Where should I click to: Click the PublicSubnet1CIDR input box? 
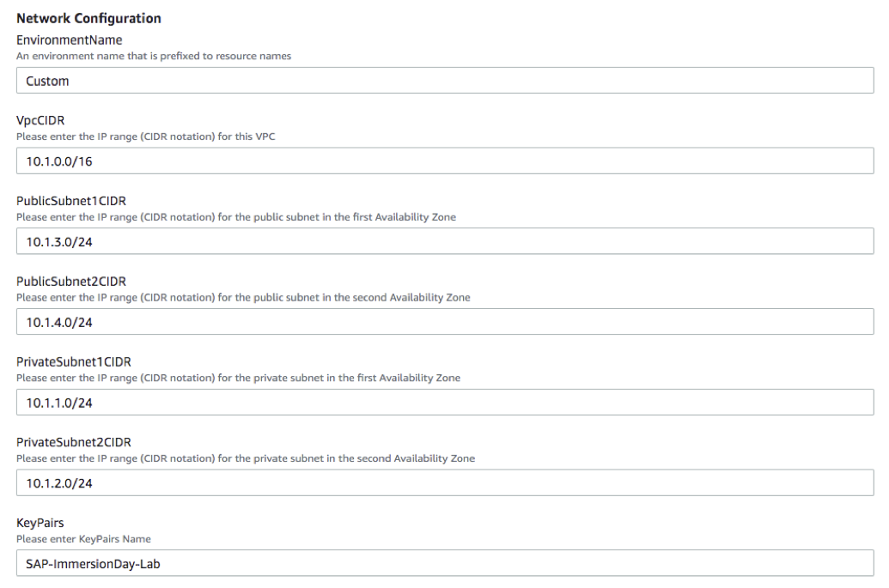(x=445, y=242)
